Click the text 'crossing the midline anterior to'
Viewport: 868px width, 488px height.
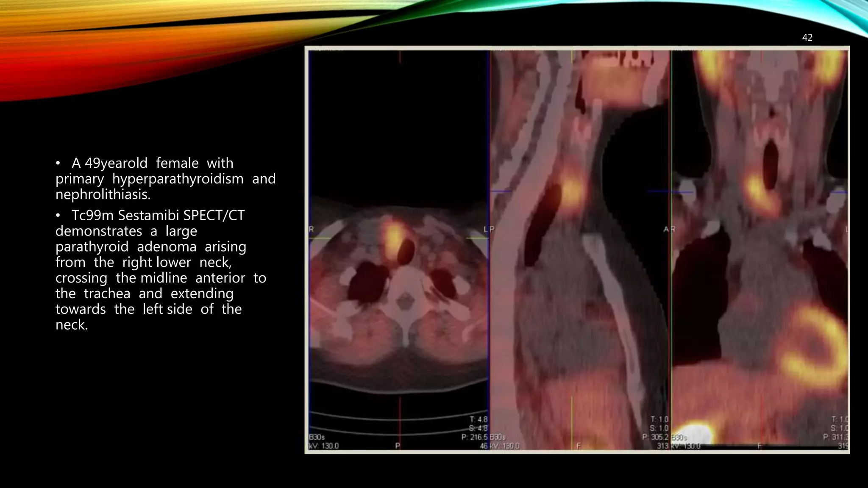tap(161, 278)
